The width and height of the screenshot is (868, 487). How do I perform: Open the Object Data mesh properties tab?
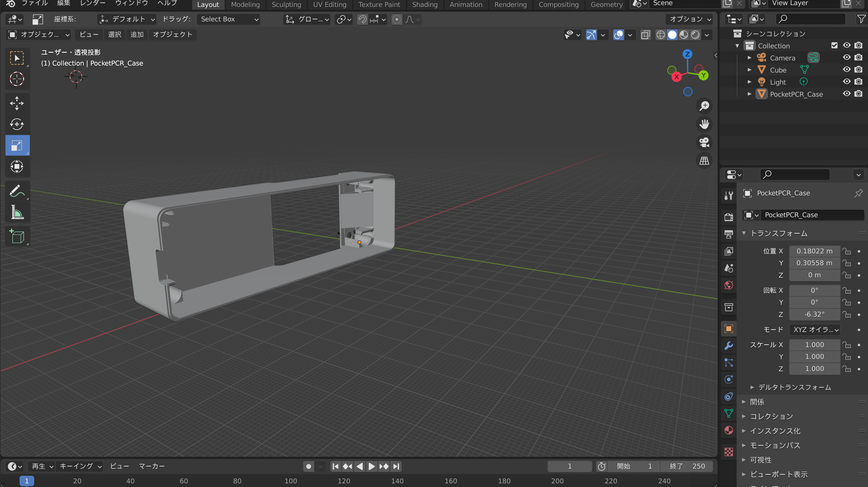[728, 413]
